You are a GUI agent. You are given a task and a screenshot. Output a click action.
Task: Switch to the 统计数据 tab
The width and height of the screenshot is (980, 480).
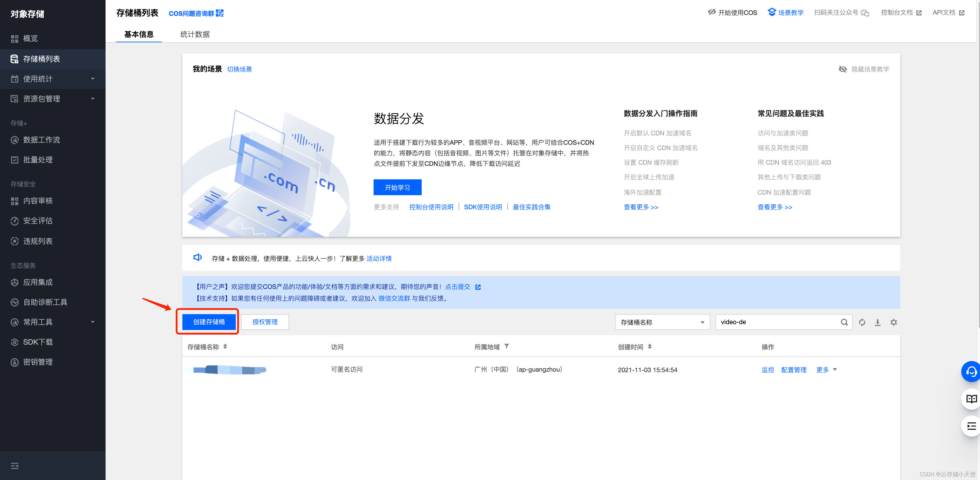[195, 34]
